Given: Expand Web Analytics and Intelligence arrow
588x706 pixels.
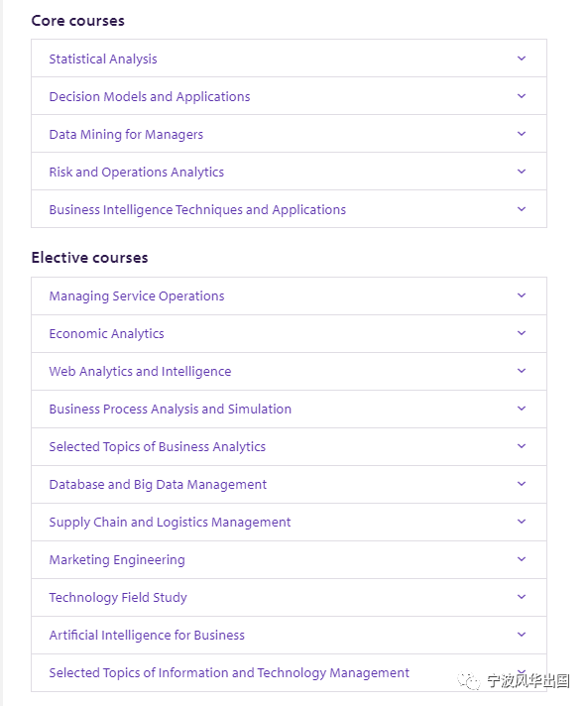Looking at the screenshot, I should 522,371.
